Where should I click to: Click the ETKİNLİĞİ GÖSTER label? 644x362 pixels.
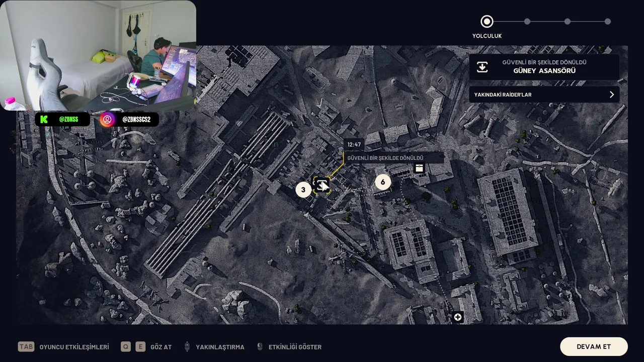coord(295,347)
